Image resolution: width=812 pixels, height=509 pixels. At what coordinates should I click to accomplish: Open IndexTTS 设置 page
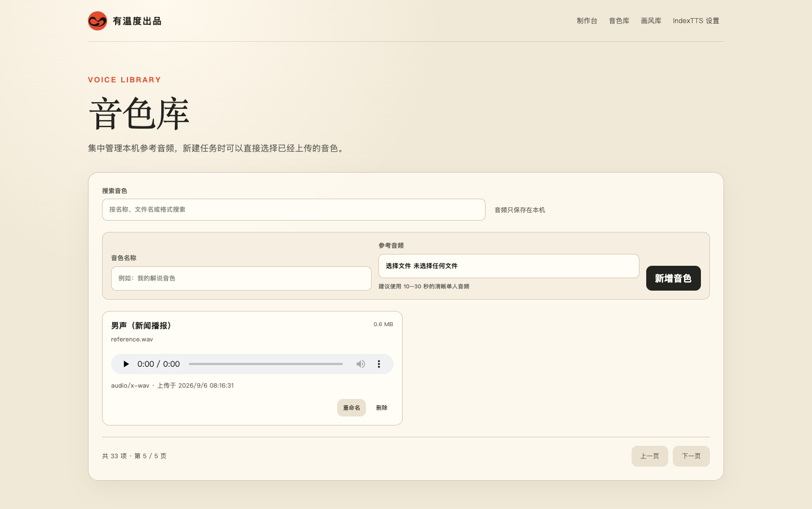696,21
